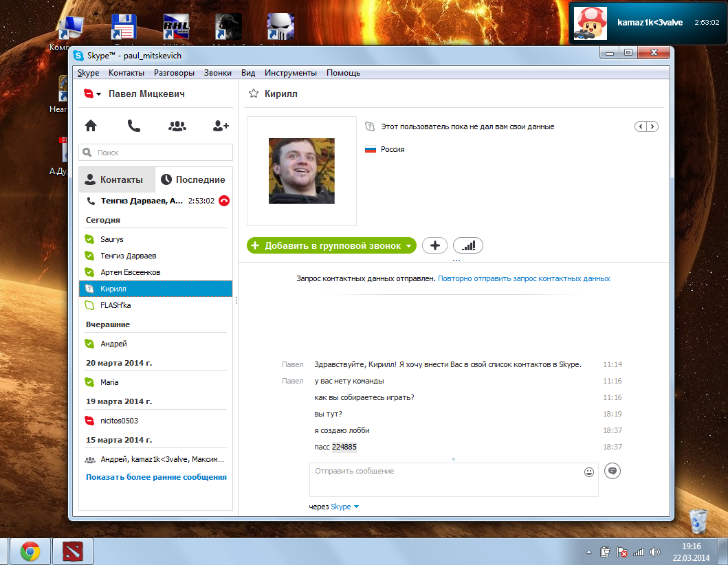The image size is (728, 565).
Task: Click the kamaz1k<3valve call notification
Action: [648, 23]
